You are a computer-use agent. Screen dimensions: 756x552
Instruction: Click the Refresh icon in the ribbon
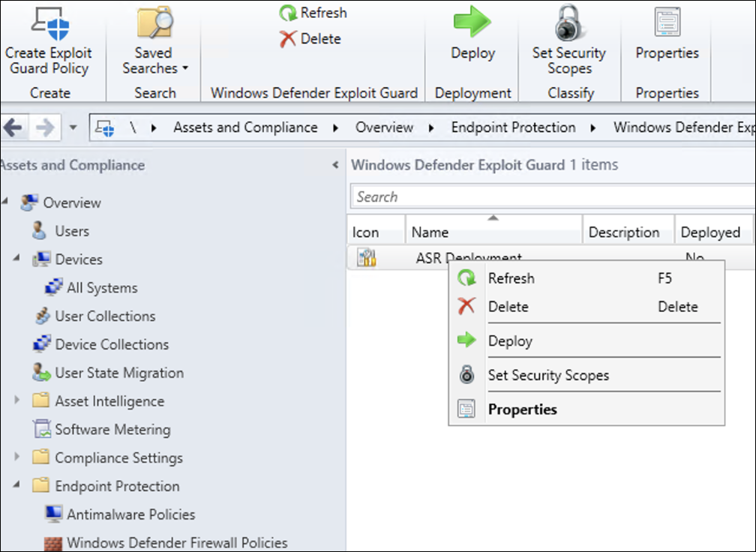coord(288,13)
